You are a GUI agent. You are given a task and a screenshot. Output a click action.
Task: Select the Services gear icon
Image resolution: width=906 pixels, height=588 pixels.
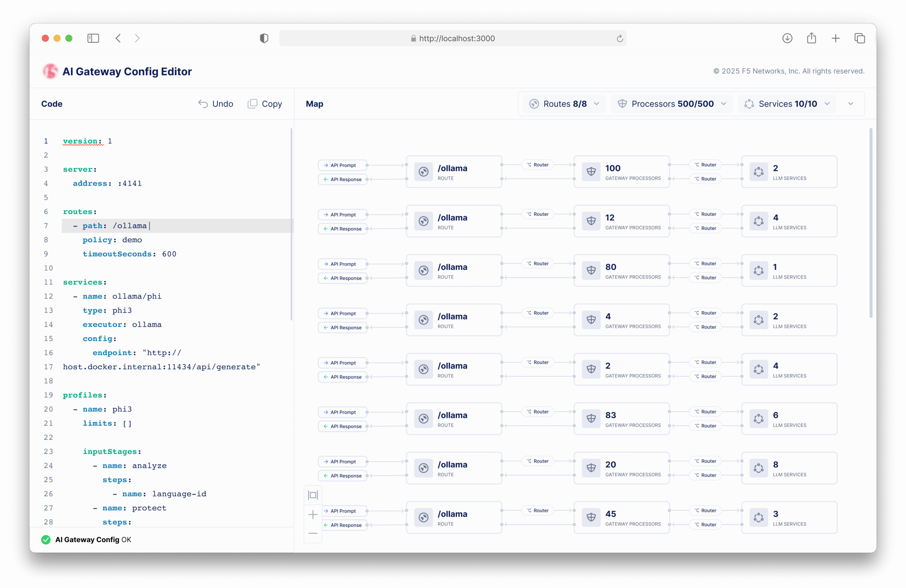point(749,104)
